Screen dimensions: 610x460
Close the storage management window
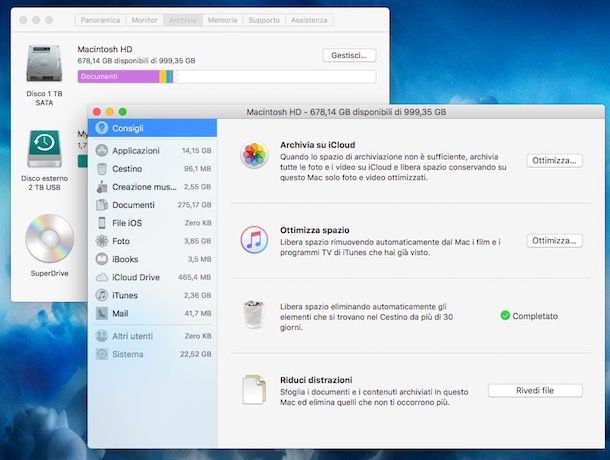coord(97,112)
